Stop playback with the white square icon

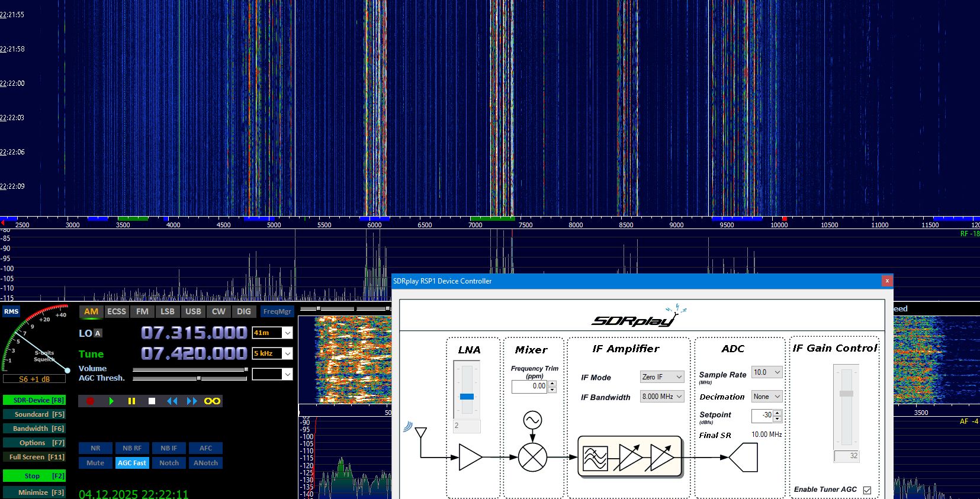point(152,401)
